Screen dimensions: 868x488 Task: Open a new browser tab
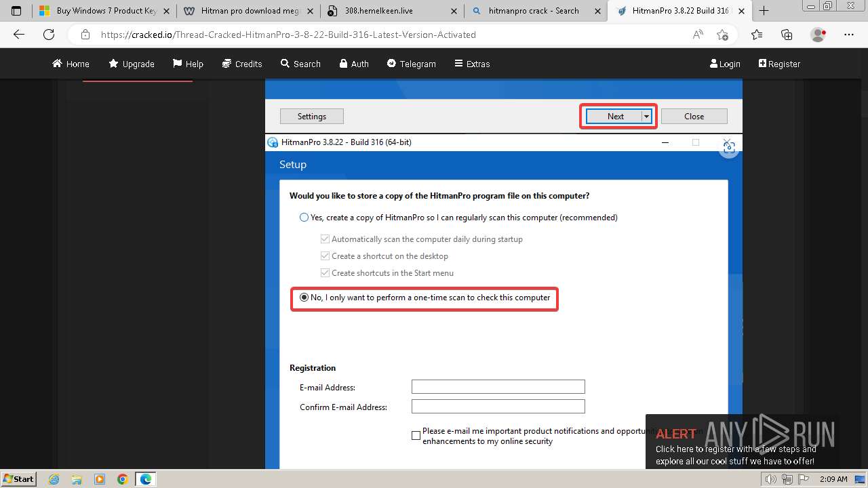[x=764, y=11]
